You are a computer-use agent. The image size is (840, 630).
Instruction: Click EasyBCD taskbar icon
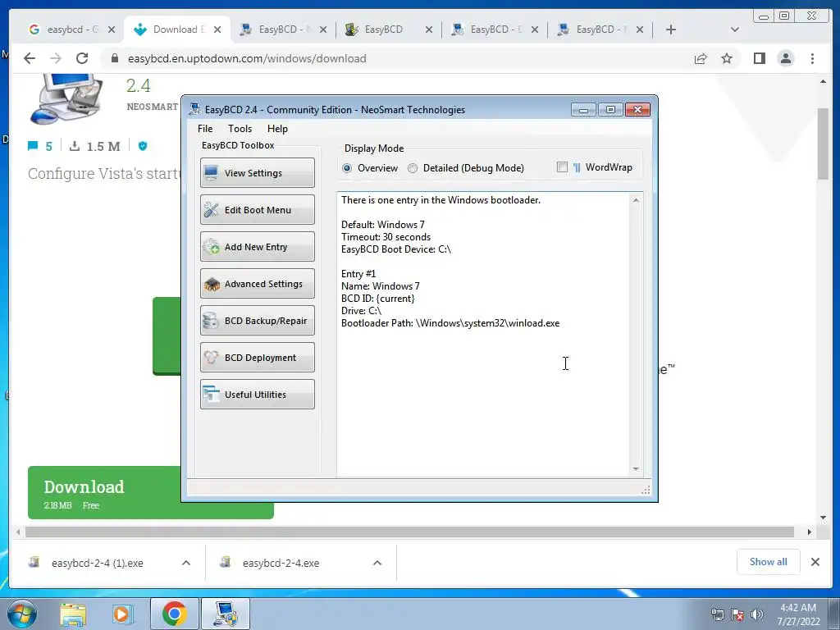coord(226,614)
